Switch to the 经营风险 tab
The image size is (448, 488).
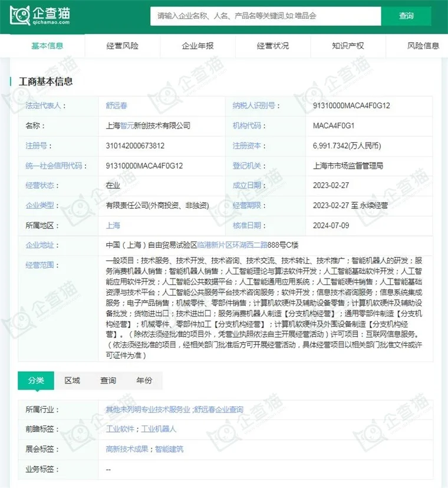pyautogui.click(x=123, y=46)
